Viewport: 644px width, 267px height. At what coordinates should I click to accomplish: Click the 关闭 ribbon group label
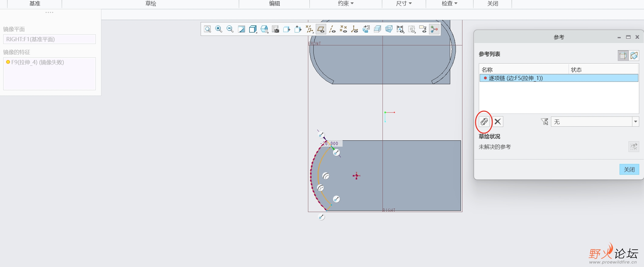click(493, 4)
